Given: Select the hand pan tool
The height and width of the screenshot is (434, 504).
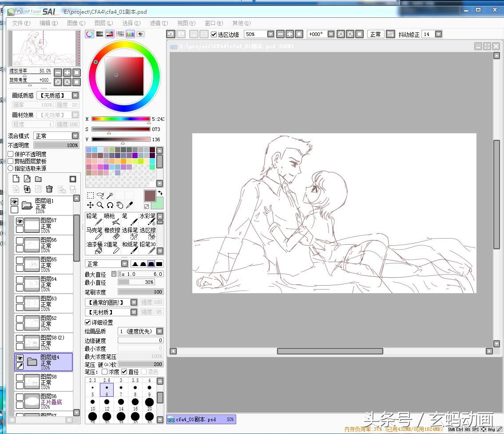Looking at the screenshot, I should click(x=119, y=205).
